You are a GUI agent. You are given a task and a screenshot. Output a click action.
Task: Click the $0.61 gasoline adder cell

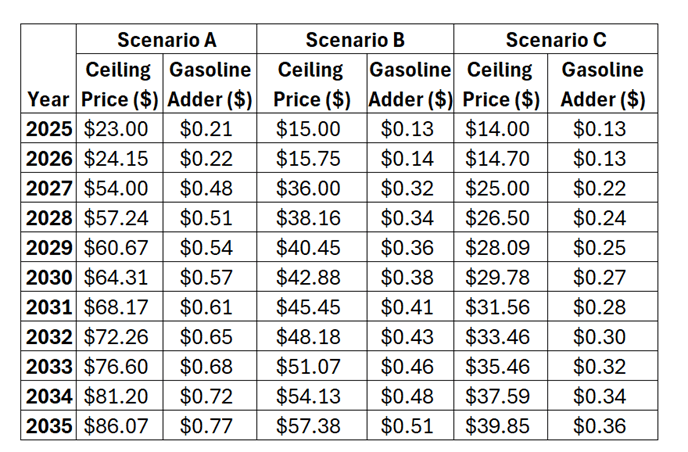click(206, 307)
